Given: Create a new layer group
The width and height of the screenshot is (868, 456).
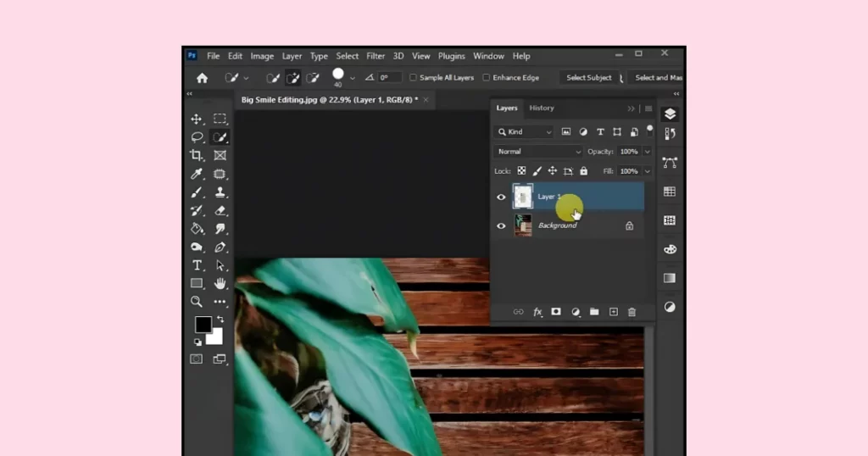Looking at the screenshot, I should coord(594,312).
